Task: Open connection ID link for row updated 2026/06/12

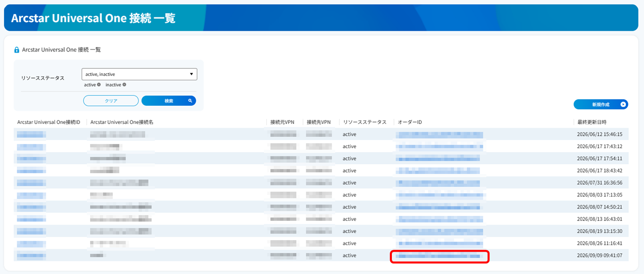Action: (x=31, y=134)
